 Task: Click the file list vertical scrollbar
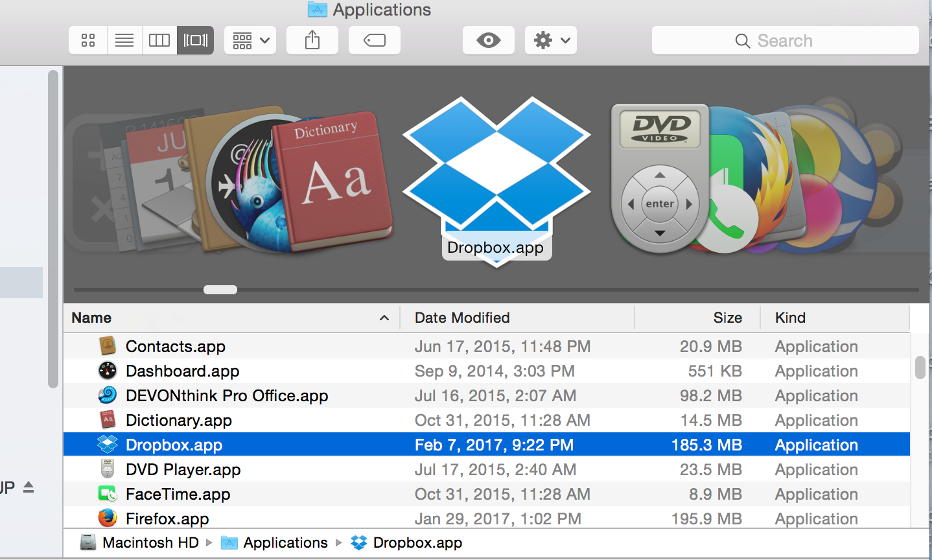pos(920,367)
